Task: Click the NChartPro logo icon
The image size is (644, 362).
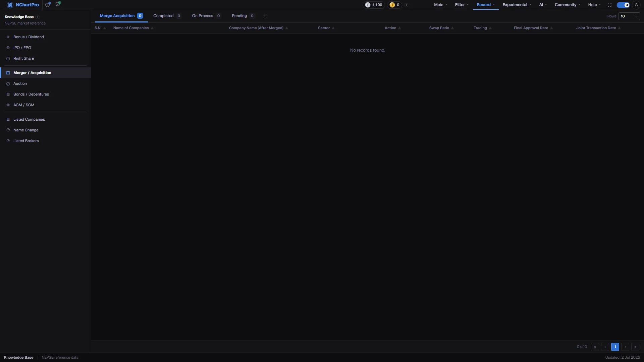Action: [10, 5]
